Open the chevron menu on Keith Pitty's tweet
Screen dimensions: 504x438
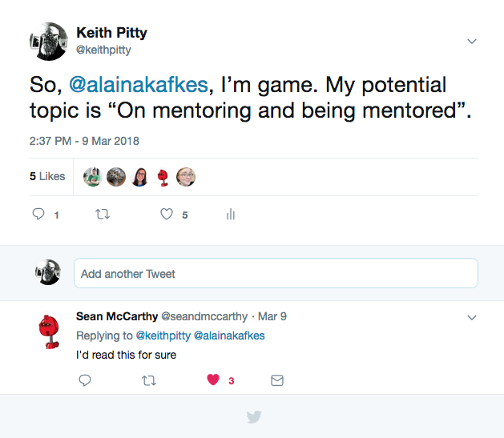(x=471, y=41)
